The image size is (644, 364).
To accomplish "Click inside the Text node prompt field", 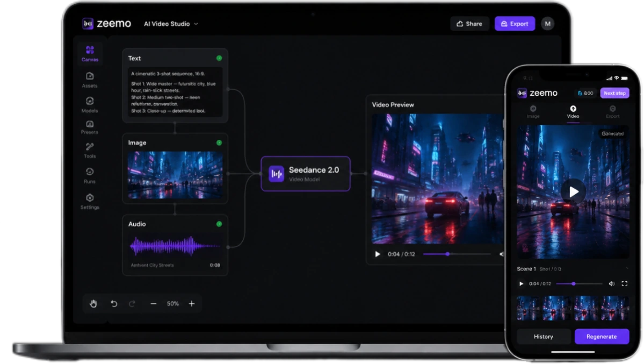I will coord(175,92).
